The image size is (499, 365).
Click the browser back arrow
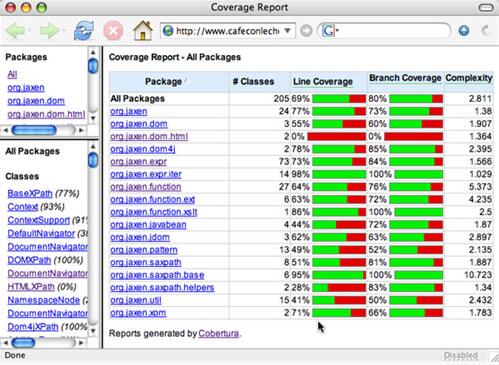pos(15,31)
